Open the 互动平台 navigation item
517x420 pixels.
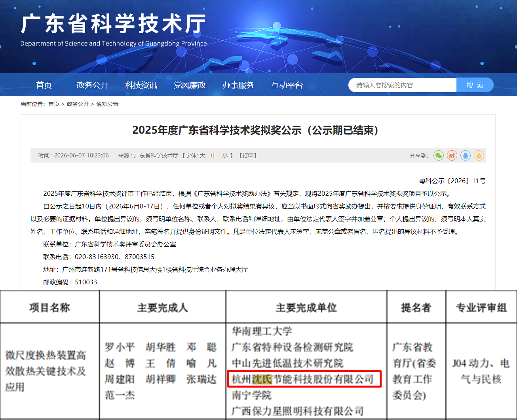pos(287,85)
